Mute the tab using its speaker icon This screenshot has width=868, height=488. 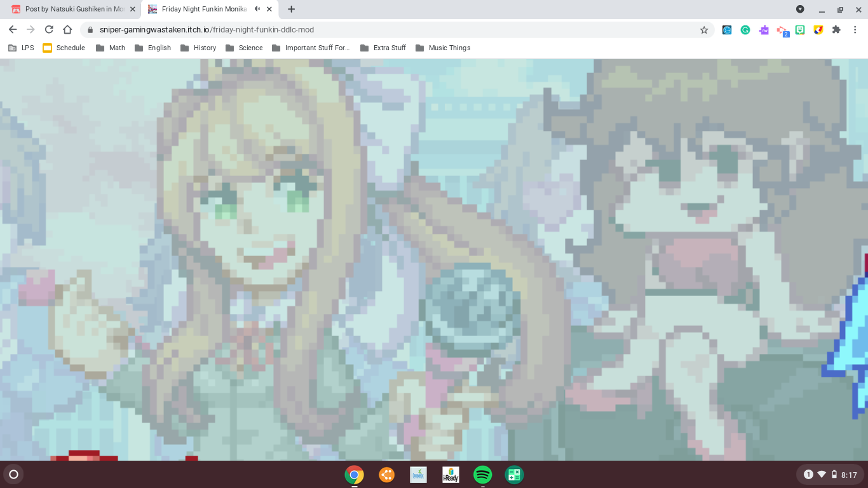257,9
